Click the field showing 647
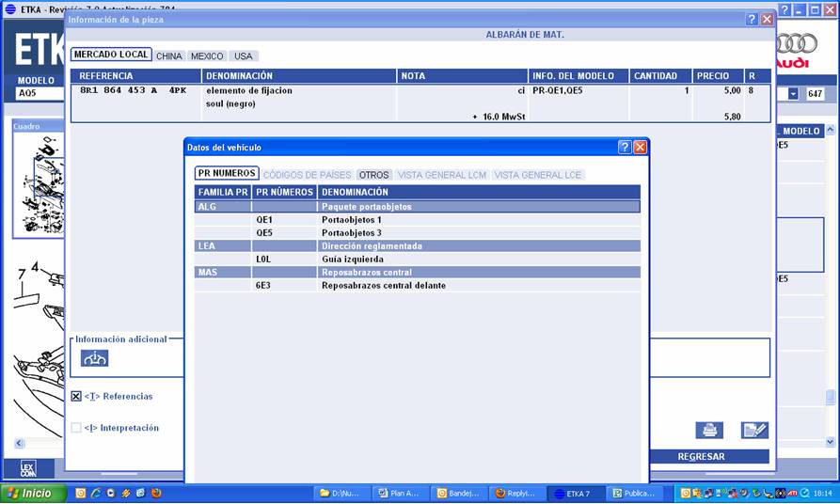The width and height of the screenshot is (840, 504). (815, 94)
